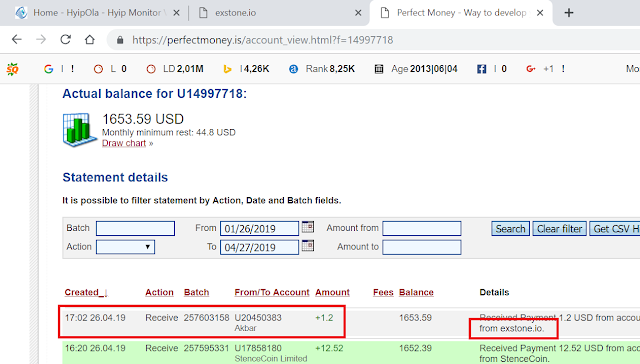Image resolution: width=640 pixels, height=364 pixels.
Task: Click the Amount from input field
Action: (422, 229)
